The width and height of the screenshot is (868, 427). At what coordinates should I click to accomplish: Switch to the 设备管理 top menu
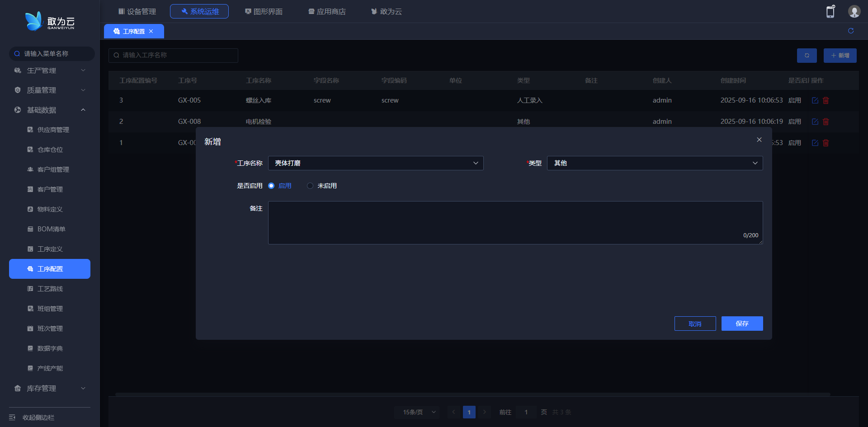137,11
